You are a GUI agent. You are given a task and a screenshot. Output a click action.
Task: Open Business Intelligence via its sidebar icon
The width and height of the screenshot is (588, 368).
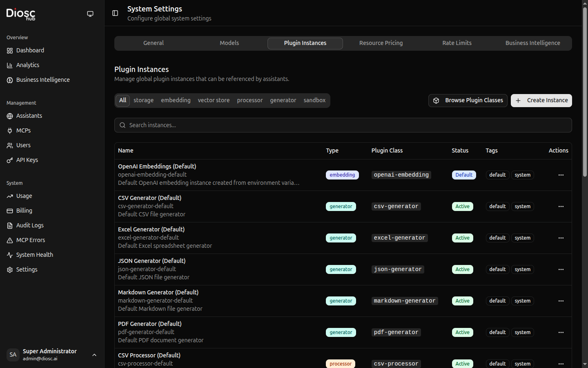click(x=9, y=80)
